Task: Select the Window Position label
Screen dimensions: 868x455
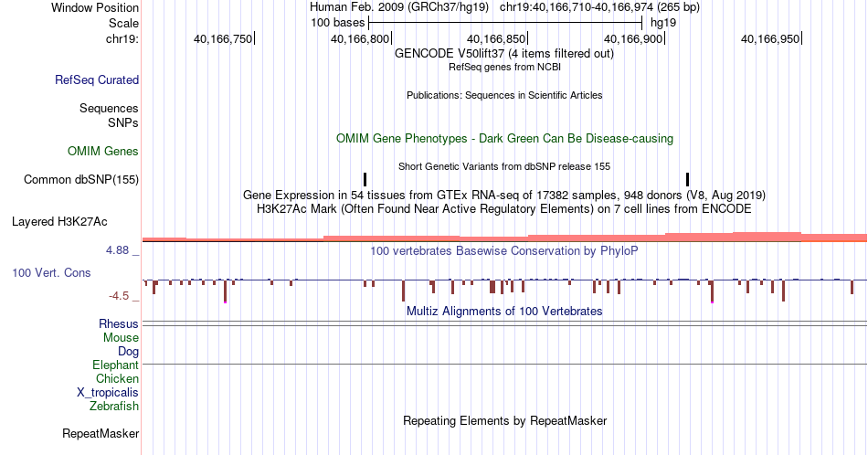Action: tap(95, 7)
